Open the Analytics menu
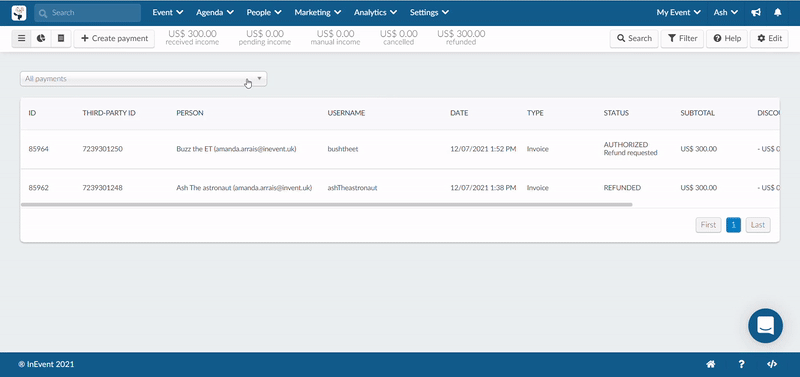Screen dimensions: 800x377 (376, 13)
